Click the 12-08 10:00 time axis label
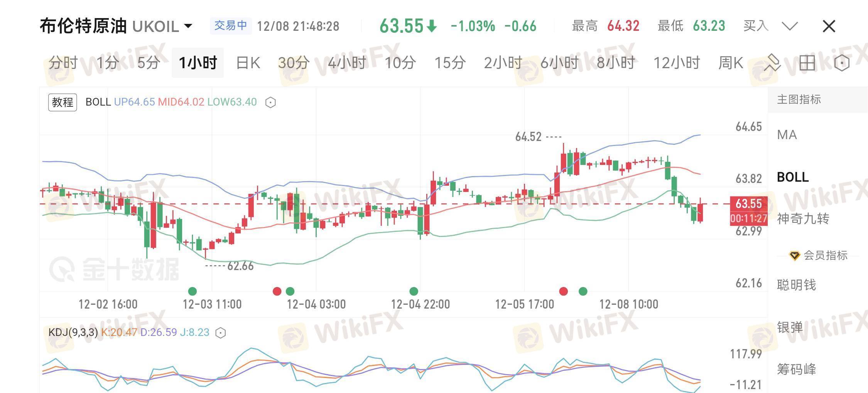The height and width of the screenshot is (393, 868). [x=629, y=304]
